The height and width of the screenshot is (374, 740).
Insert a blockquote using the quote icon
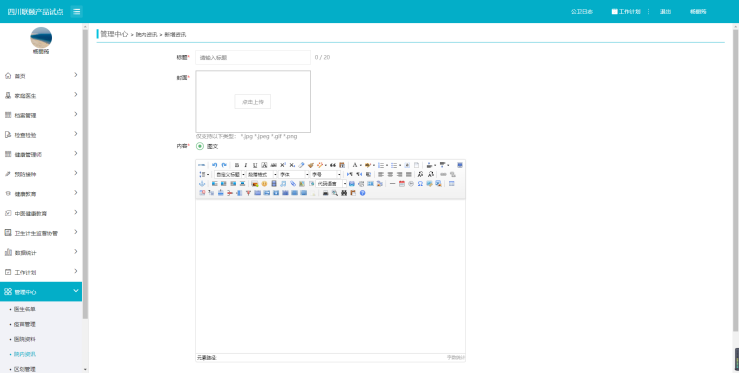(x=333, y=165)
